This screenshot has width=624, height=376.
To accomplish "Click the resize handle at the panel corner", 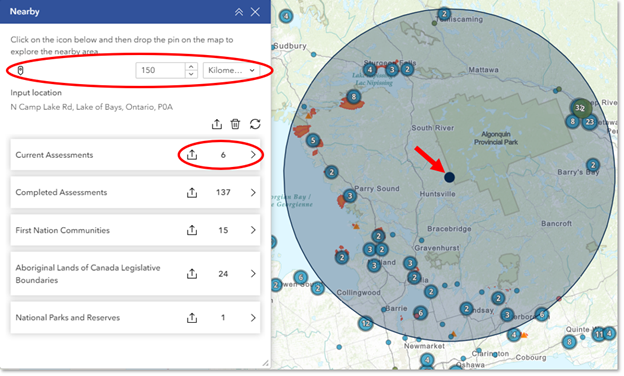I will (x=265, y=363).
